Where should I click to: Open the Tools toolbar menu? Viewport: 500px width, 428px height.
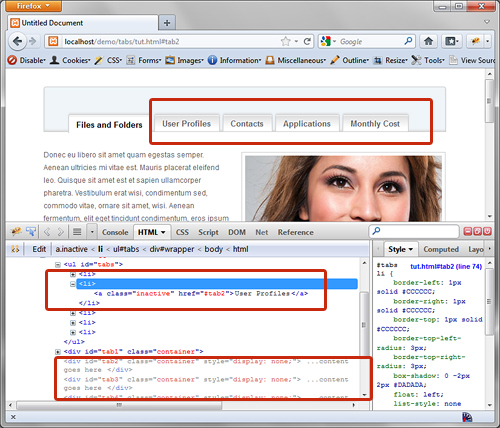tap(428, 60)
